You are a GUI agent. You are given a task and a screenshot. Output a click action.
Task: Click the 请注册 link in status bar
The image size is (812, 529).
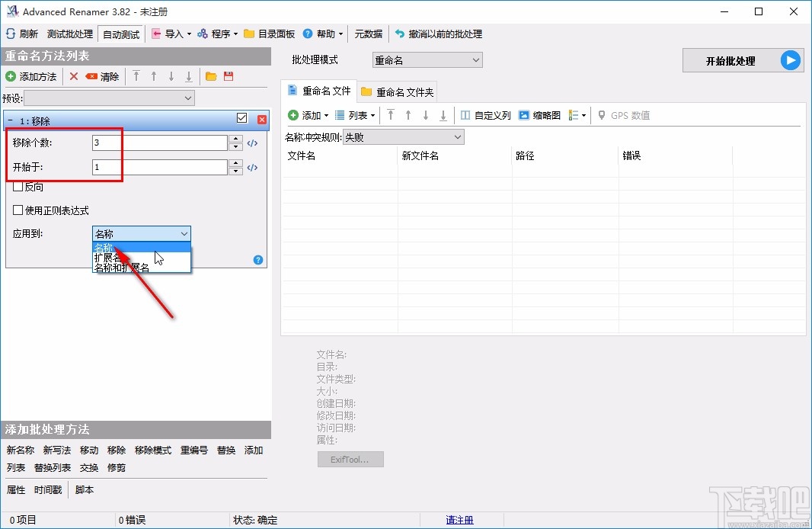click(460, 519)
